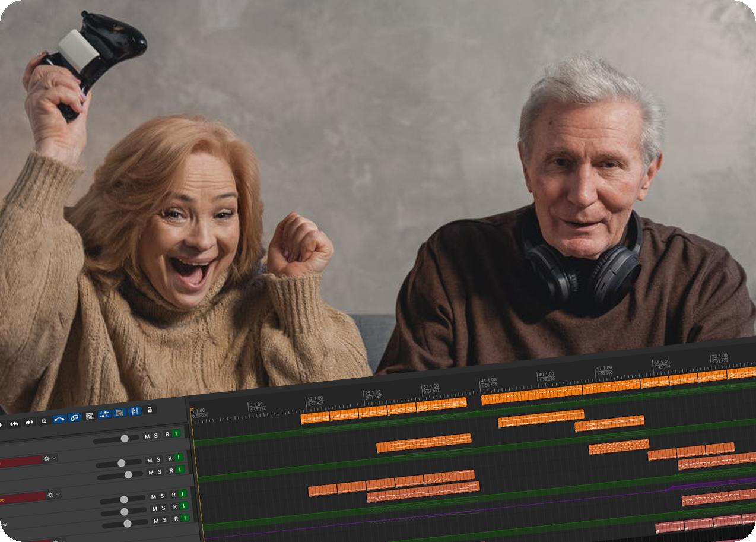Screen dimensions: 756x542
Task: Click the 57.1.00 ruler marker
Action: pos(604,368)
